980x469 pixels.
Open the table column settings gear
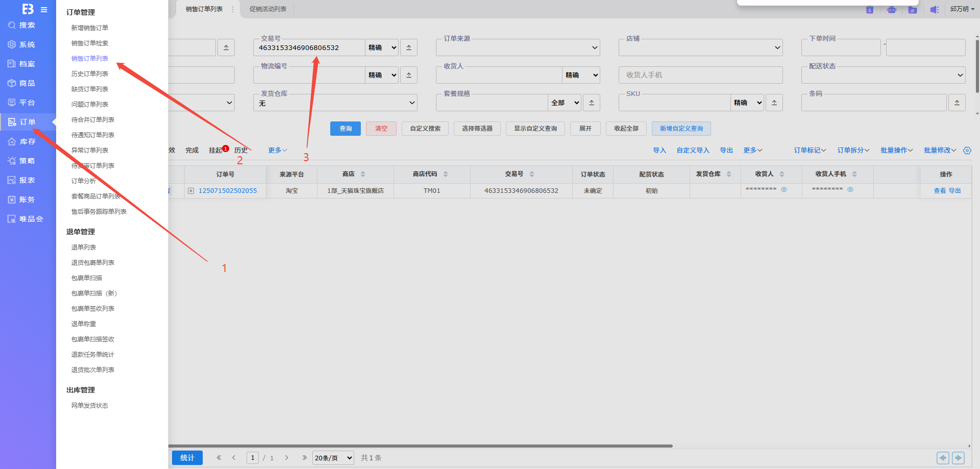967,151
